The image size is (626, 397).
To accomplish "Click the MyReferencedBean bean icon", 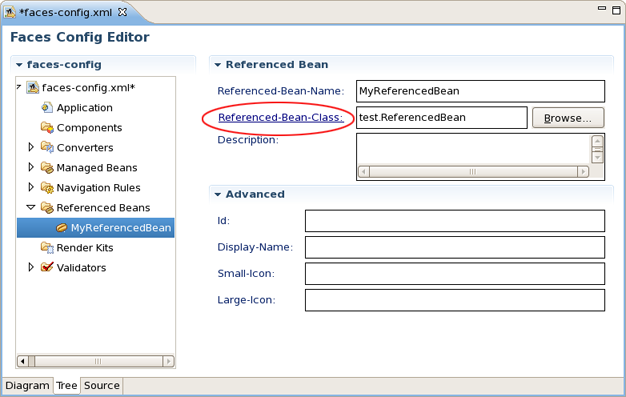I will click(x=61, y=228).
